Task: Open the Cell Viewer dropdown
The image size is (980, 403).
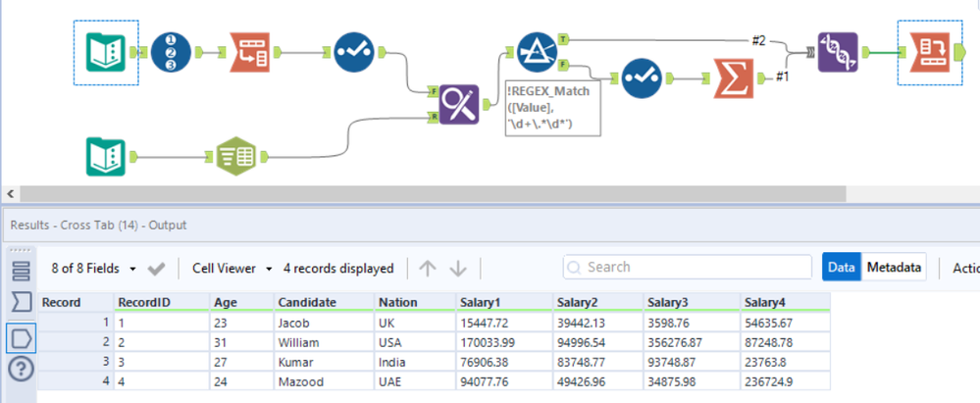Action: (x=232, y=269)
